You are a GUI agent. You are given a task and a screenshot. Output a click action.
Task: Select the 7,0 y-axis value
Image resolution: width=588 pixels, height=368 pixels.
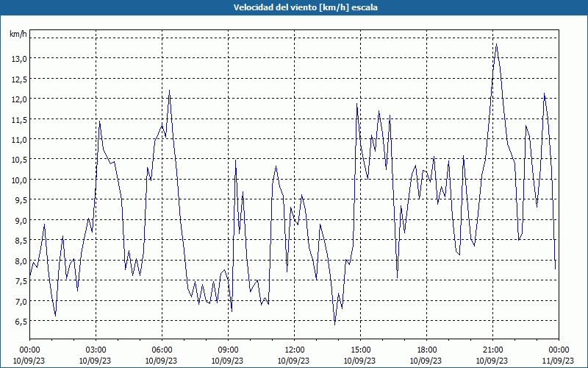click(x=21, y=301)
